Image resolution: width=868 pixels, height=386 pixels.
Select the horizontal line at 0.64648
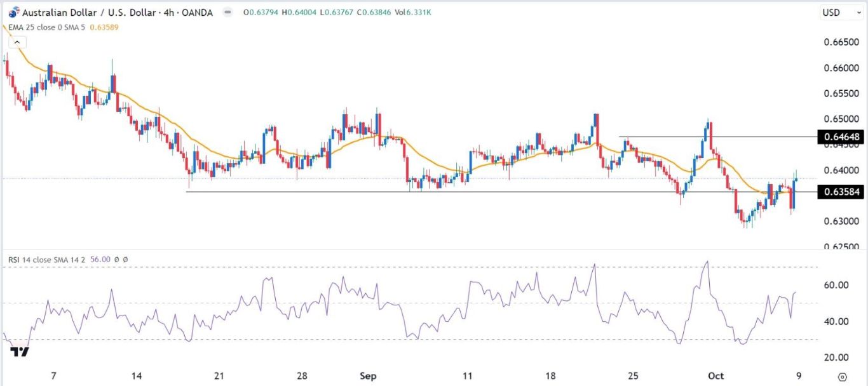[718, 137]
